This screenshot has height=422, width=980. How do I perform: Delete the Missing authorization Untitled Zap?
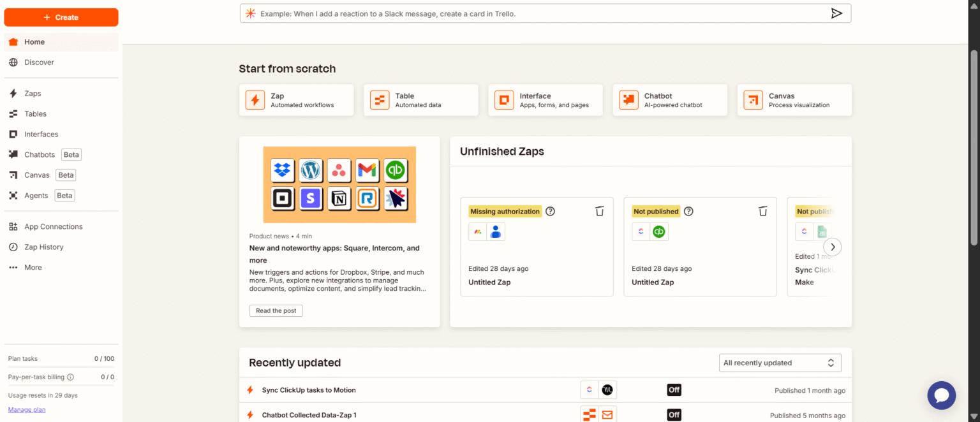tap(599, 211)
